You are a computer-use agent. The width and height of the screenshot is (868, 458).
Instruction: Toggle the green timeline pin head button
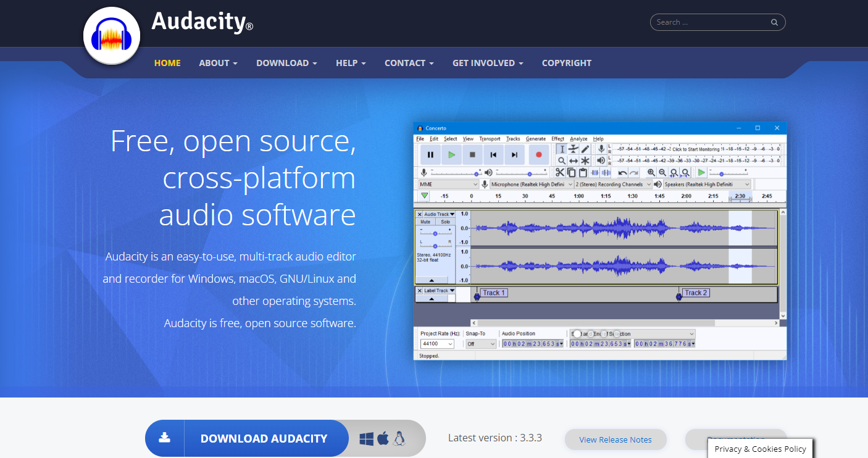click(424, 196)
